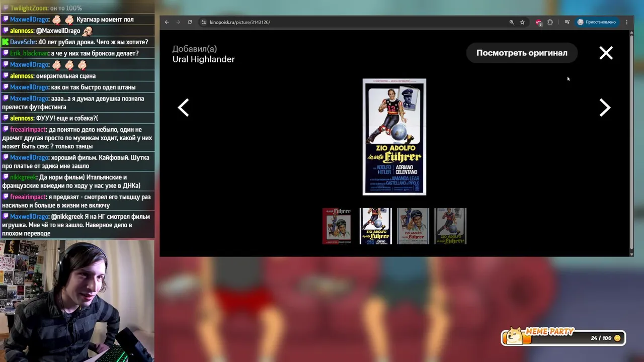Click Посмотреть оригинал button
644x362 pixels.
point(522,53)
